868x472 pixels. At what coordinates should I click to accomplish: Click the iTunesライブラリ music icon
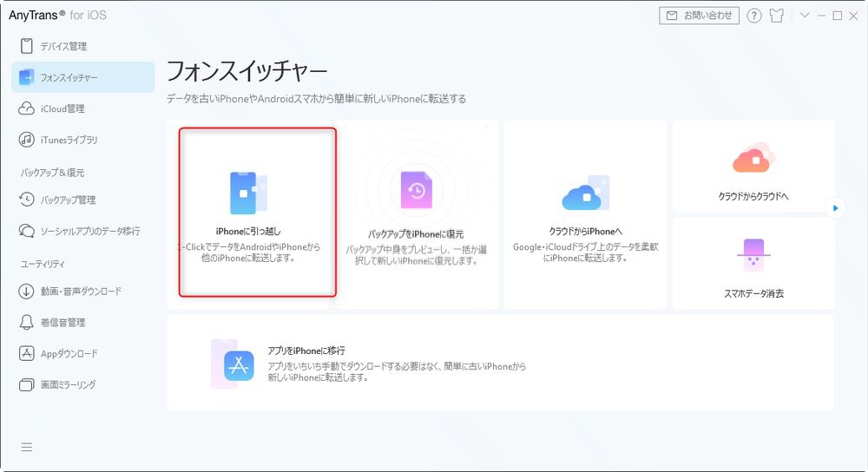26,140
